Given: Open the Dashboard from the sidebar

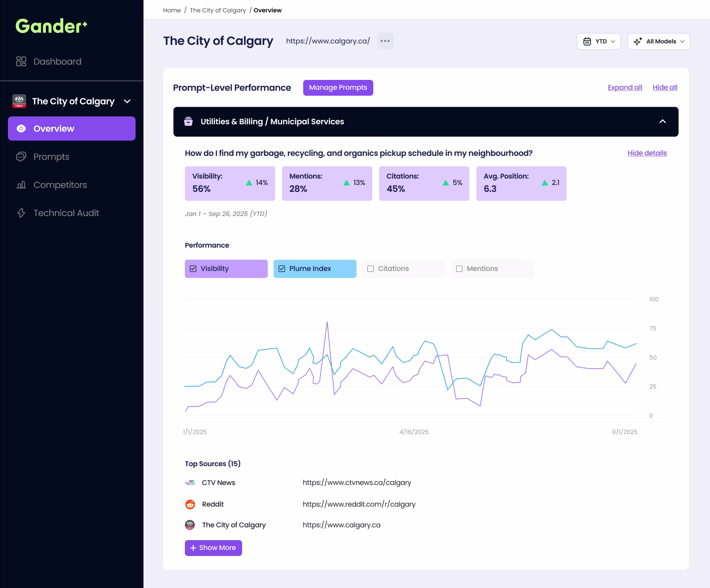Looking at the screenshot, I should point(57,61).
